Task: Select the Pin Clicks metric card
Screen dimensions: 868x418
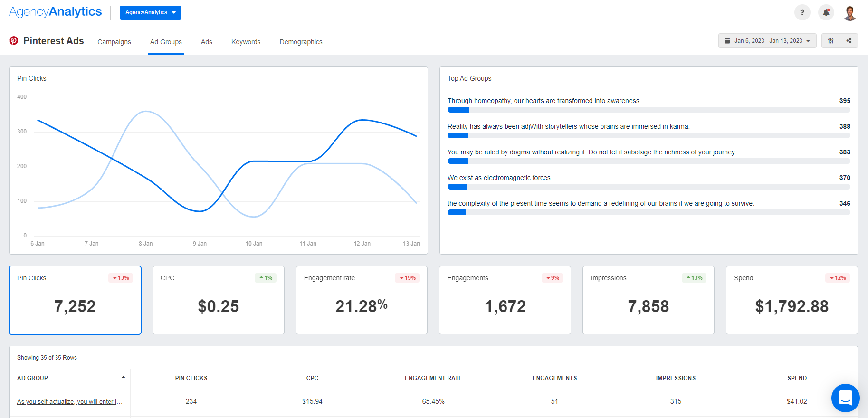Action: coord(75,300)
